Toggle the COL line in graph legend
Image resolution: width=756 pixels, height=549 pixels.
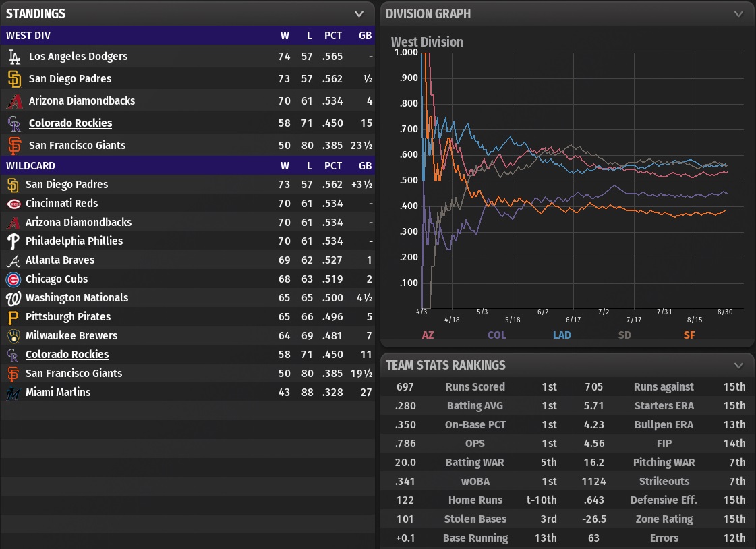(x=496, y=335)
